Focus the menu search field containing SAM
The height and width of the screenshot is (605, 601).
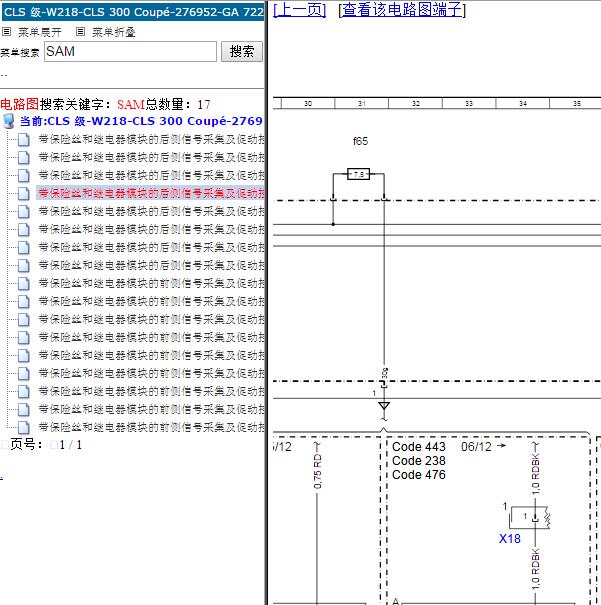click(130, 51)
